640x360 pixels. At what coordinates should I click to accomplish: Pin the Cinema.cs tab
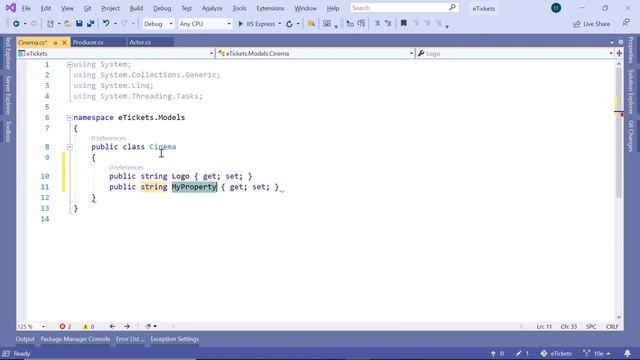tap(55, 42)
